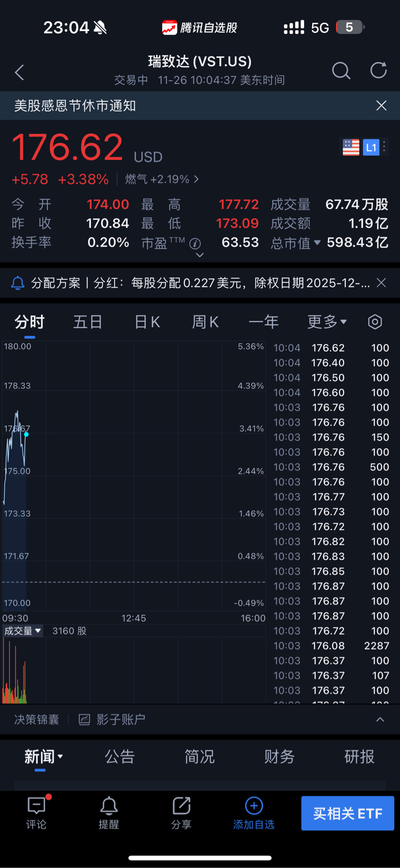Tap the 今开 174.00 value
The image size is (400, 868).
coord(108,204)
